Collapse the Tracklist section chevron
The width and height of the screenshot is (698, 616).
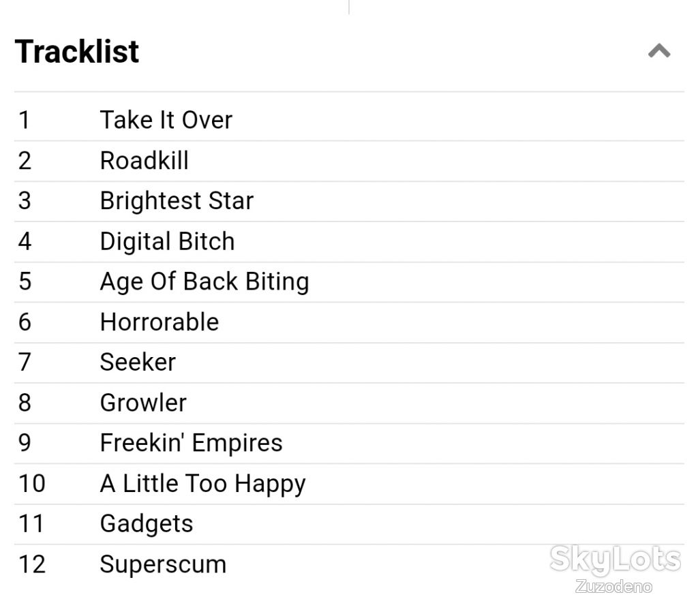click(659, 50)
